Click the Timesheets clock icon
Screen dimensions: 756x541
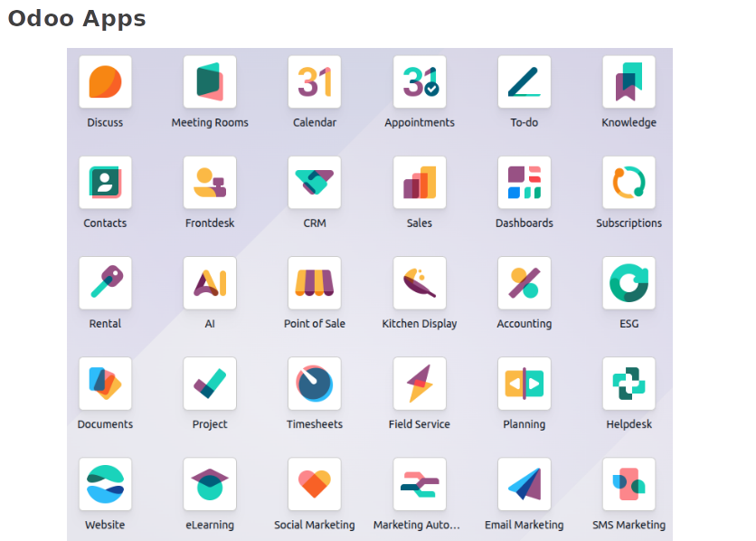tap(315, 384)
